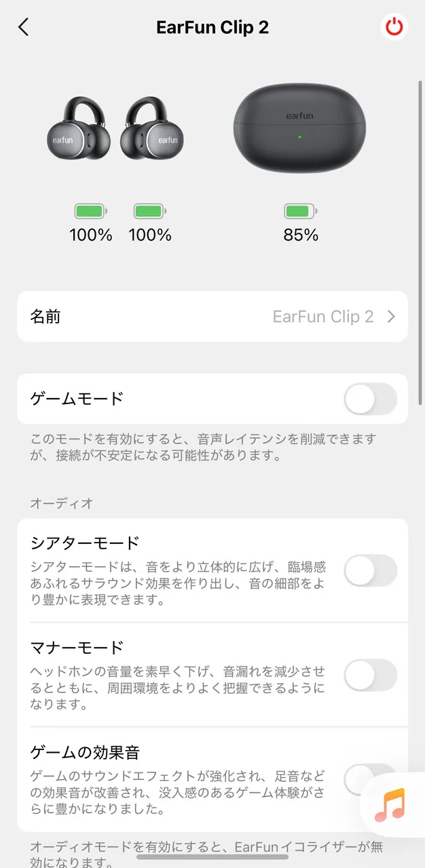This screenshot has width=425, height=868.
Task: Tap the page title EarFun Clip 2
Action: click(x=212, y=27)
